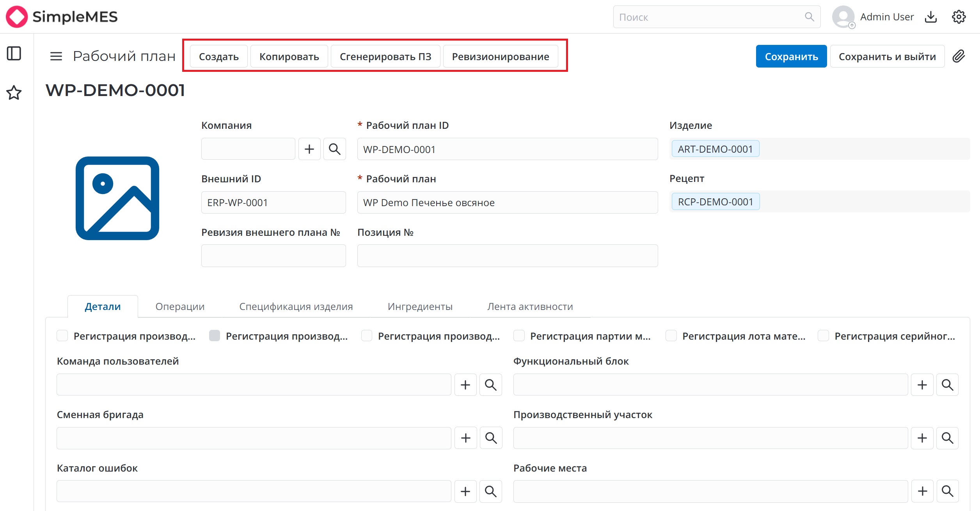The height and width of the screenshot is (511, 980).
Task: Click the download icon beside Admin User
Action: (931, 17)
